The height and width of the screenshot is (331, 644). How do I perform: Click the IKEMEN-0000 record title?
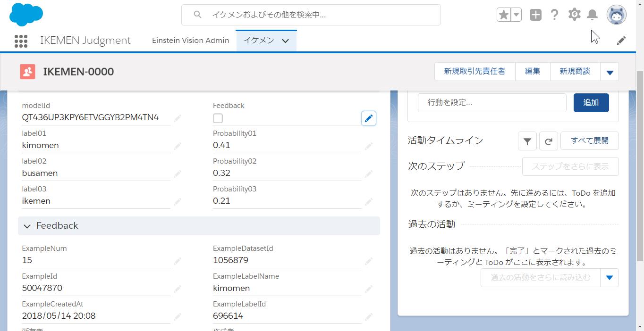[x=78, y=72]
